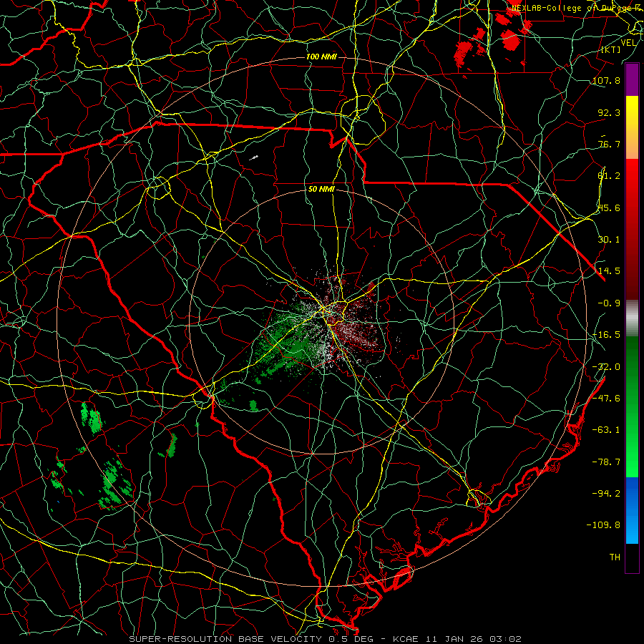Click the 100 NMI range ring label
Viewport: 644px width, 644px height.
(x=321, y=57)
